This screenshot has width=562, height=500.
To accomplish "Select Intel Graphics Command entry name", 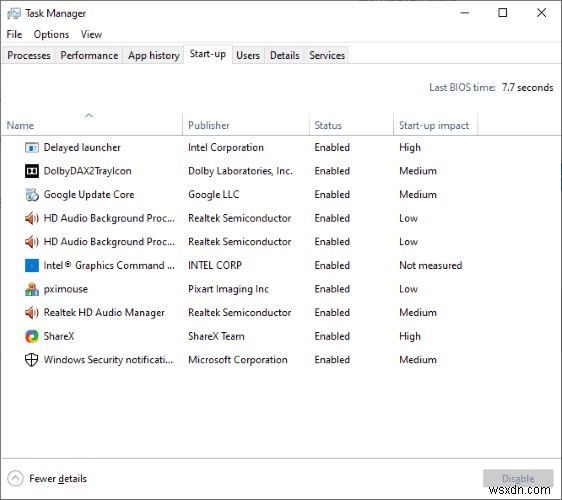I will pyautogui.click(x=109, y=266).
